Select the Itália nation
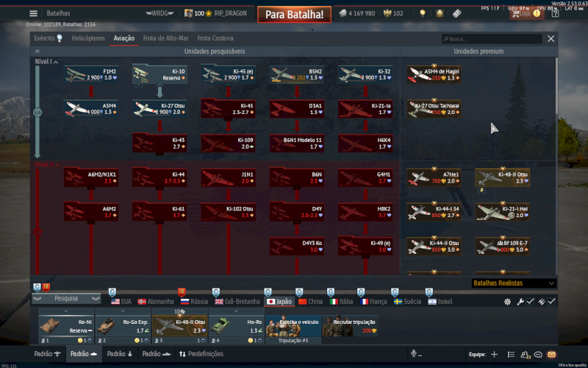The height and width of the screenshot is (368, 588). click(x=341, y=302)
